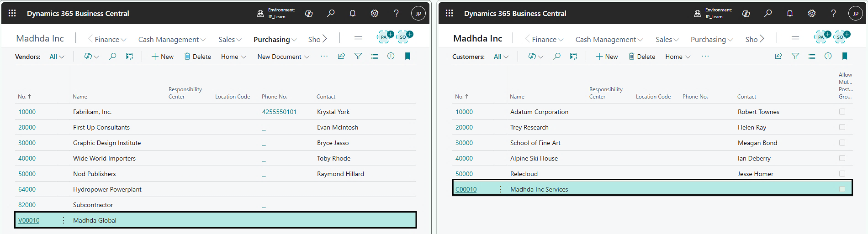The width and height of the screenshot is (868, 234).
Task: Share the Customers list
Action: [x=778, y=56]
